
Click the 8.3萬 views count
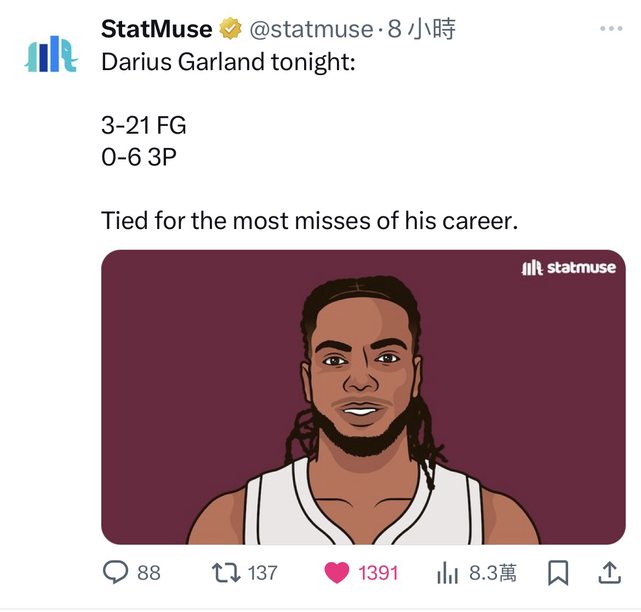point(492,573)
